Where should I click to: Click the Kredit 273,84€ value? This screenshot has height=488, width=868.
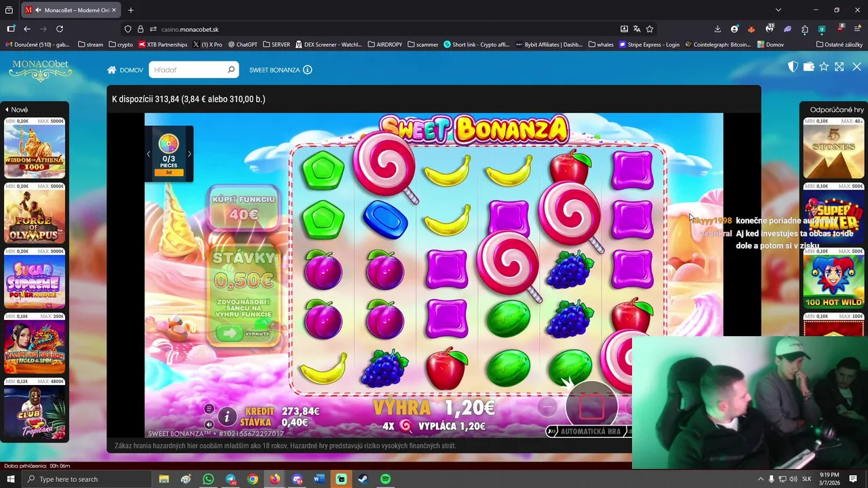[302, 411]
